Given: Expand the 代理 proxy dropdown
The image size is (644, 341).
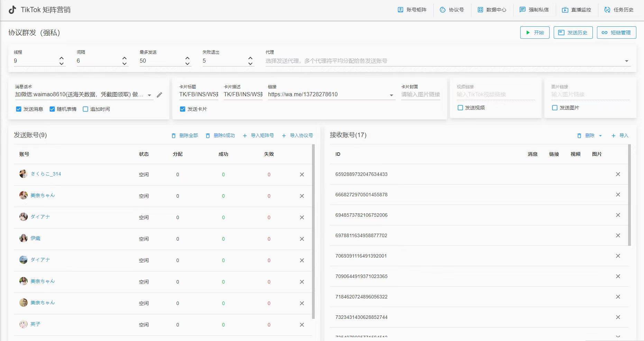Looking at the screenshot, I should pyautogui.click(x=627, y=61).
